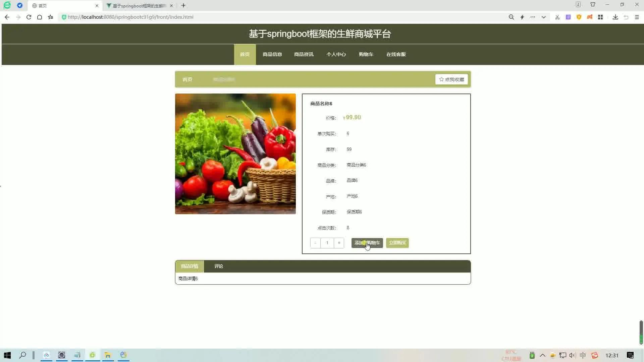Open the browser menu via hamburger icon
Viewport: 644px width, 362px height.
[637, 17]
